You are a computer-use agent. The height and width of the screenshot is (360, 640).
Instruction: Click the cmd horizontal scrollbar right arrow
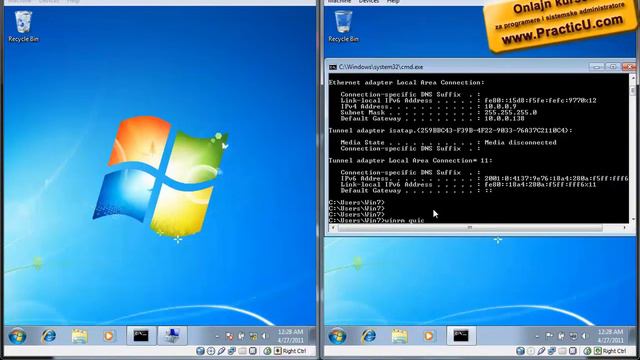(625, 227)
